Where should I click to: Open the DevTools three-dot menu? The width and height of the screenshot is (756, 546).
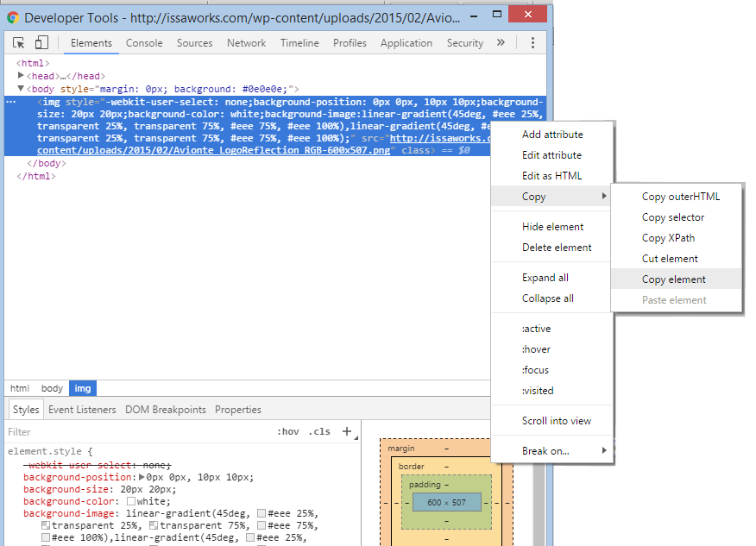pyautogui.click(x=532, y=43)
